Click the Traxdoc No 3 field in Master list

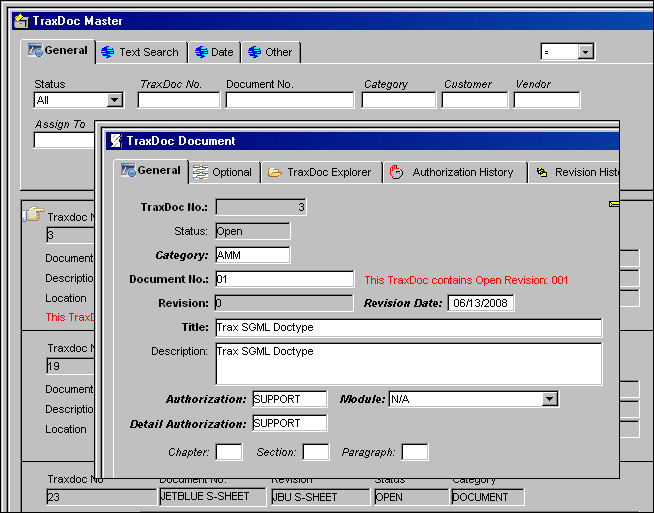coord(70,235)
